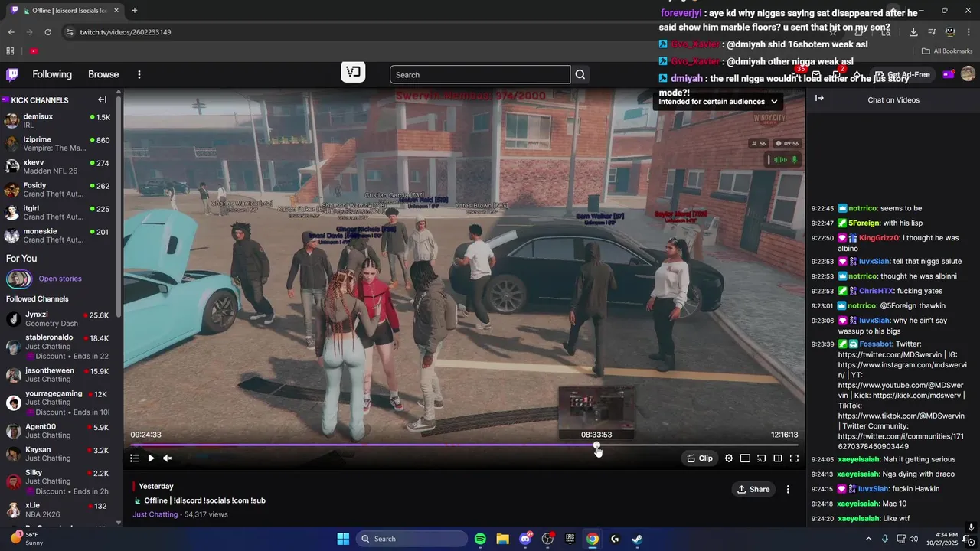980x551 pixels.
Task: Toggle the side-by-side chat layout icon
Action: 778,458
